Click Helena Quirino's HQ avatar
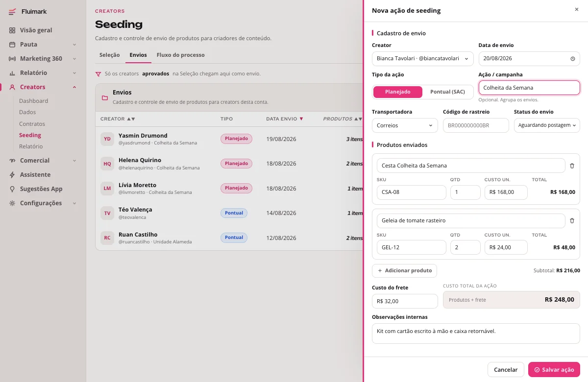Screen dimensions: 588x382 click(107, 164)
